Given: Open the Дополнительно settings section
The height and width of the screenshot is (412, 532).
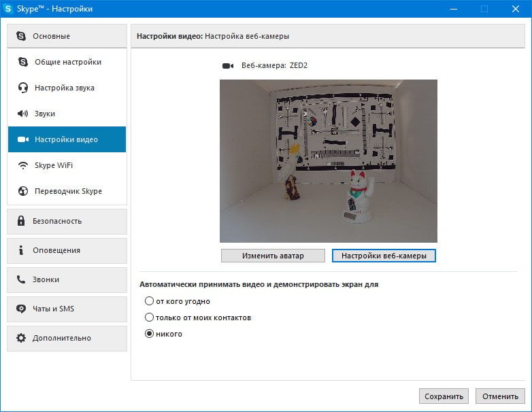Looking at the screenshot, I should click(67, 338).
